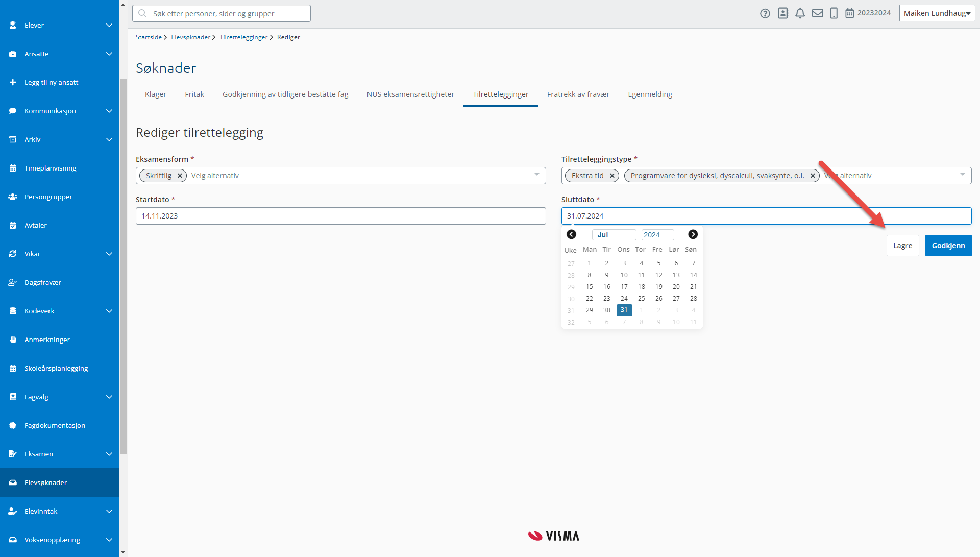980x557 pixels.
Task: Open the Jul month dropdown in calendar
Action: coord(614,235)
